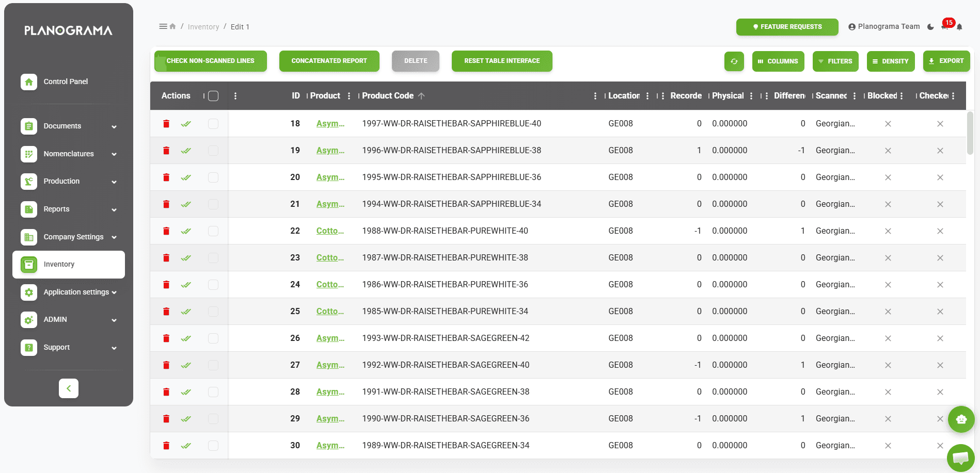Go to home breadcrumb icon
The width and height of the screenshot is (980, 473).
click(x=173, y=26)
